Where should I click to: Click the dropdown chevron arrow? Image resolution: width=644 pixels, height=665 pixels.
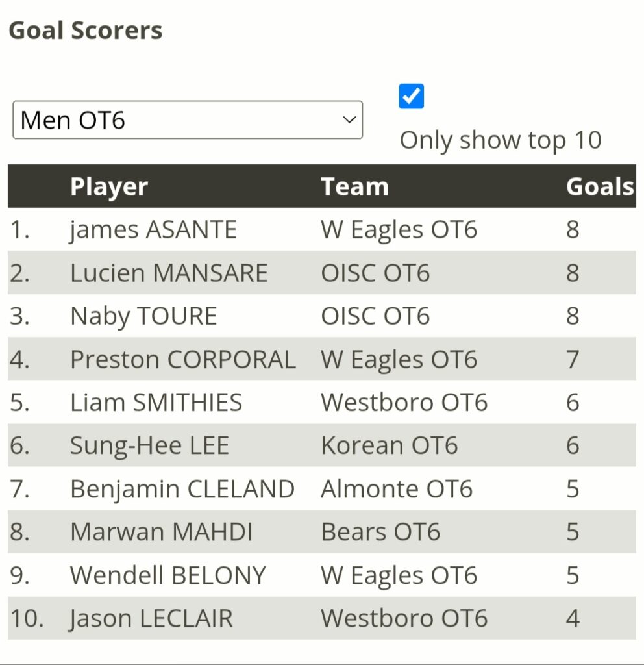tap(349, 119)
